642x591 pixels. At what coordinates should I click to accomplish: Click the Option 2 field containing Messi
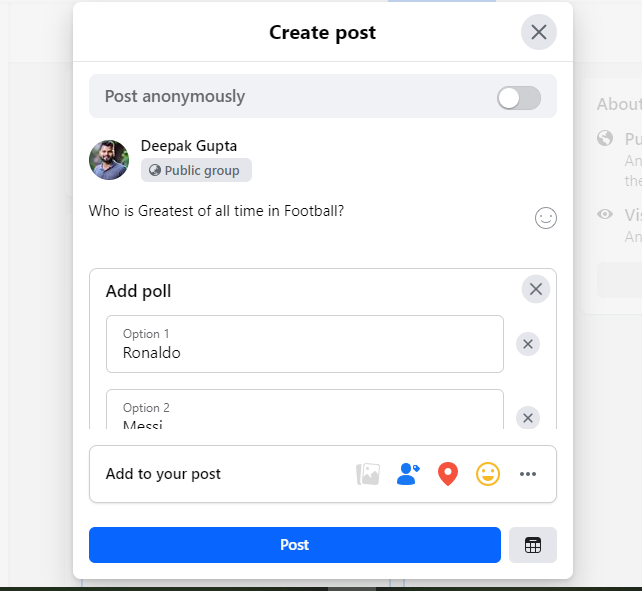click(x=304, y=414)
